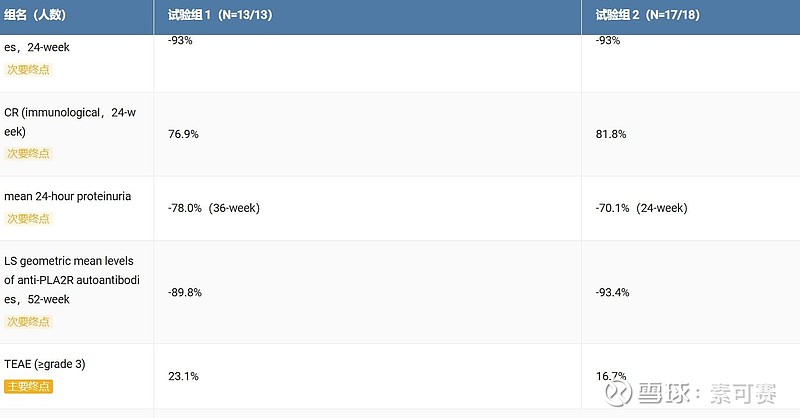Click the 81.8% cell value
Image resolution: width=800 pixels, height=418 pixels.
coord(611,134)
